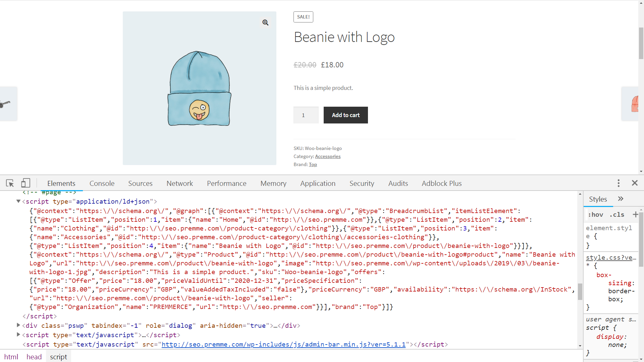Toggle .cls element classes panel
This screenshot has width=644, height=362.
coord(616,215)
